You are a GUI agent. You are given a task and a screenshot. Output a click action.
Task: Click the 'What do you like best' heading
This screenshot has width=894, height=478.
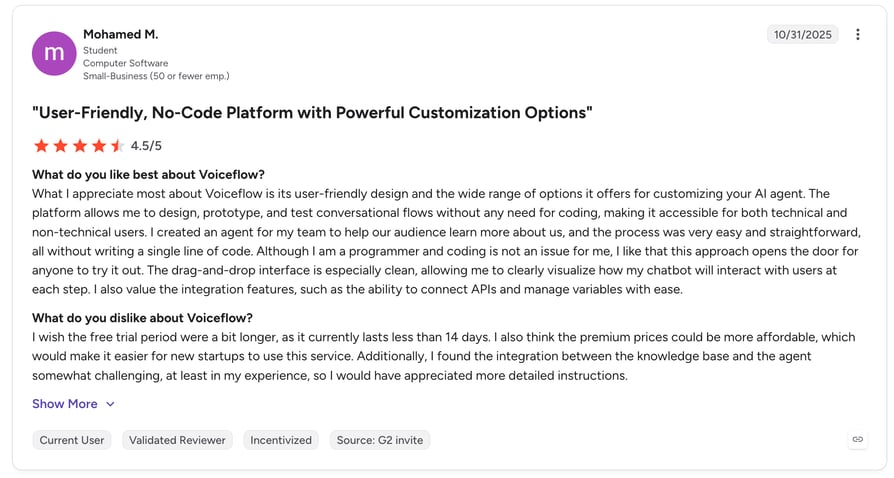tap(148, 175)
